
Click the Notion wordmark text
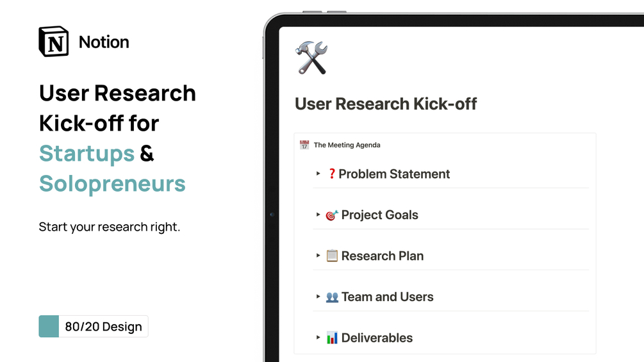[x=104, y=42]
